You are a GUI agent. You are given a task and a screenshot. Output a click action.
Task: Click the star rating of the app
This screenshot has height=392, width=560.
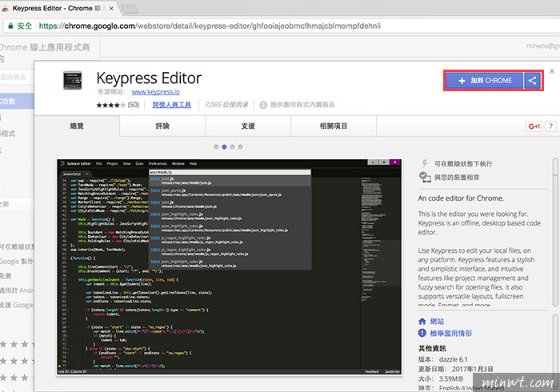(110, 105)
